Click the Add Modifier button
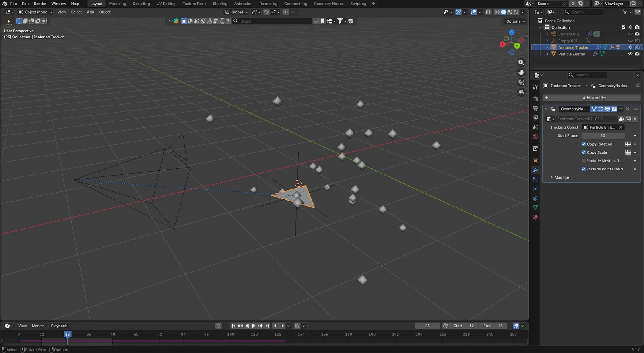The image size is (644, 353). coord(591,98)
